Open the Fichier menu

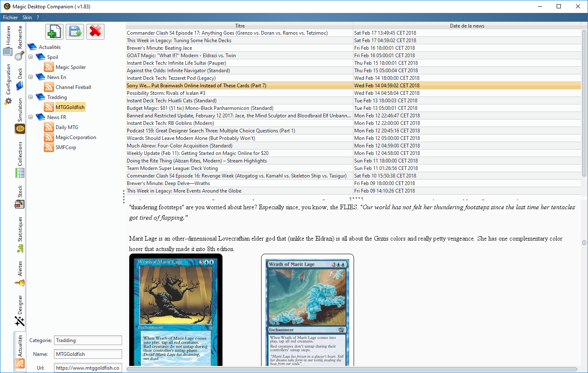pos(10,18)
